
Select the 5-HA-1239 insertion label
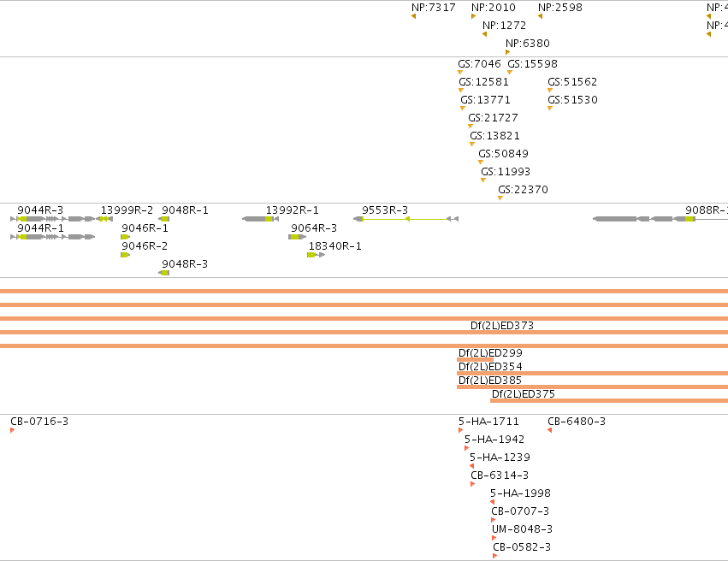pos(500,458)
